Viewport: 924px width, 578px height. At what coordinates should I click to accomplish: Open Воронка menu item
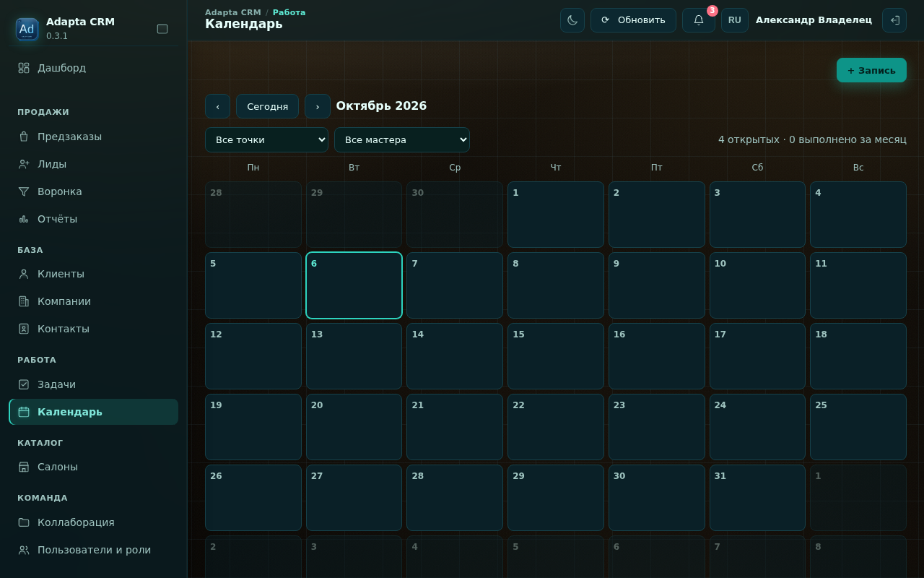[x=94, y=191]
